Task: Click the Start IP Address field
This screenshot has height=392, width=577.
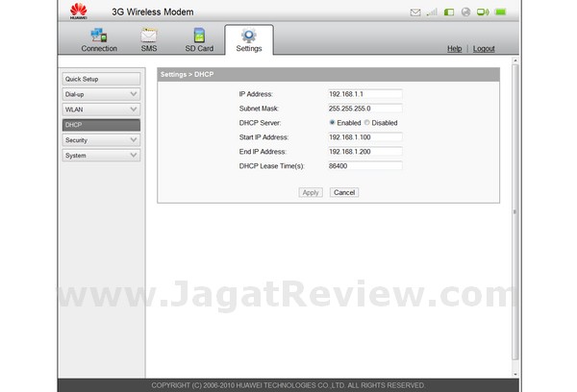Action: pos(364,137)
